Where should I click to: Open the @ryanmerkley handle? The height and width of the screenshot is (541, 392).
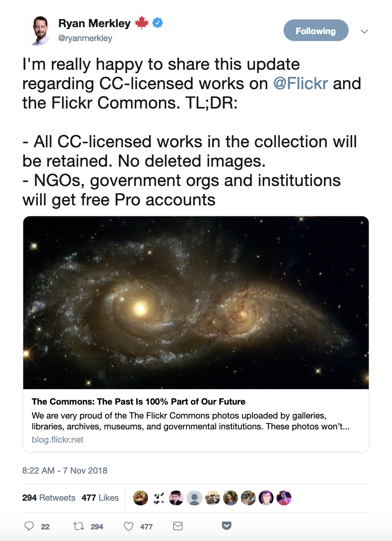pyautogui.click(x=85, y=38)
